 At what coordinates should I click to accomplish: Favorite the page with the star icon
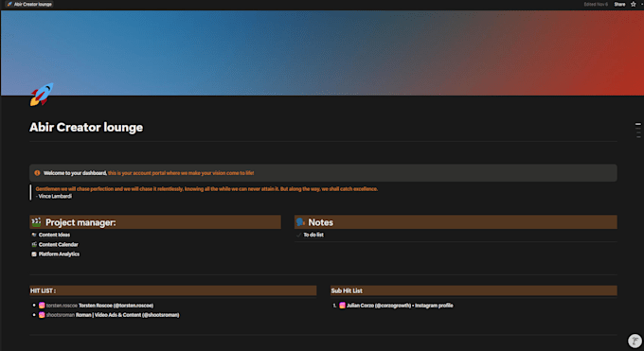pos(633,4)
